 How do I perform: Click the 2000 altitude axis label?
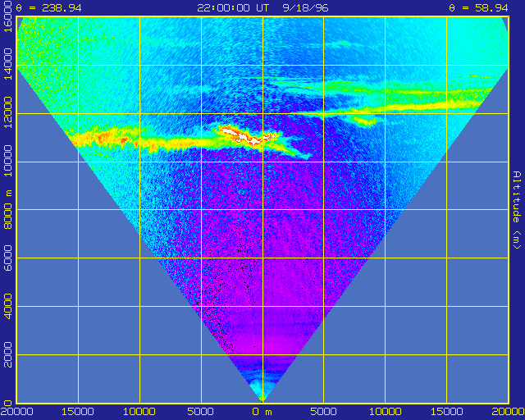(x=7, y=354)
